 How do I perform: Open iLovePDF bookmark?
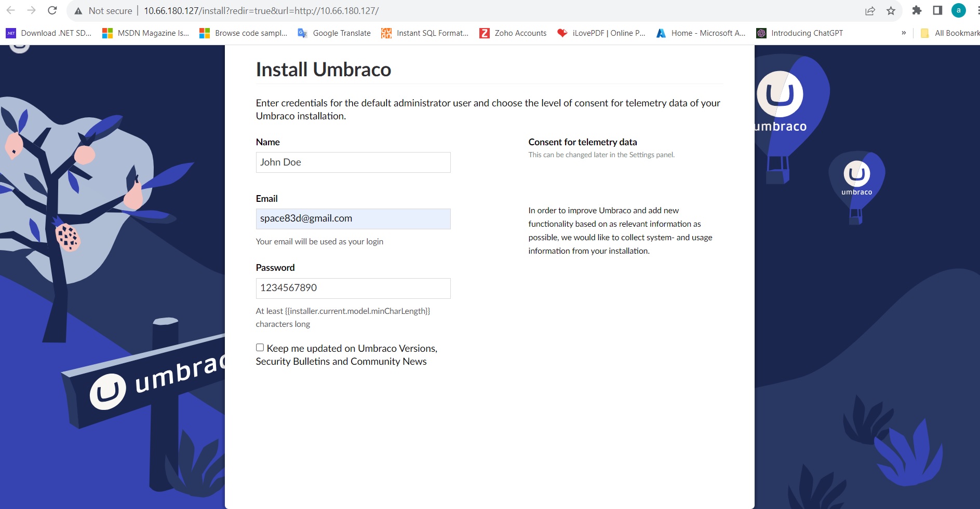(x=601, y=33)
